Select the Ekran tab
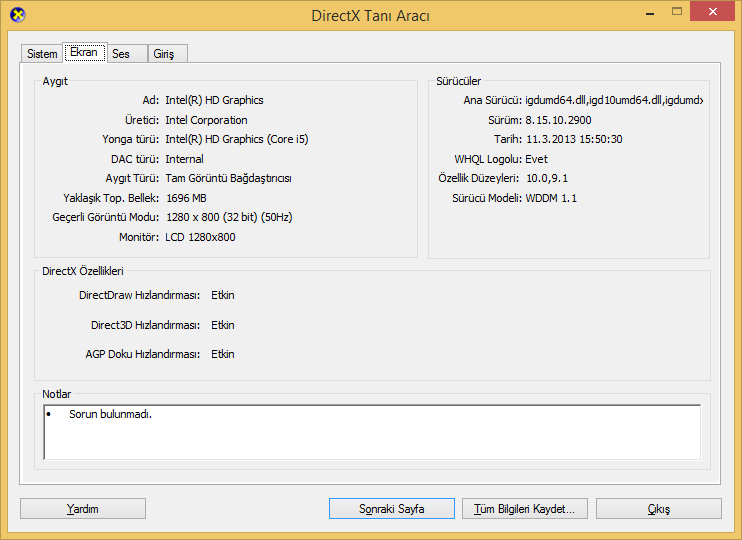 coord(84,52)
